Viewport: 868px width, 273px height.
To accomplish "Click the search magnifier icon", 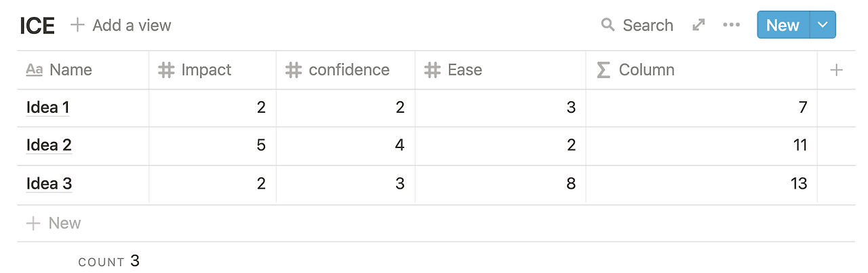I will pos(607,25).
